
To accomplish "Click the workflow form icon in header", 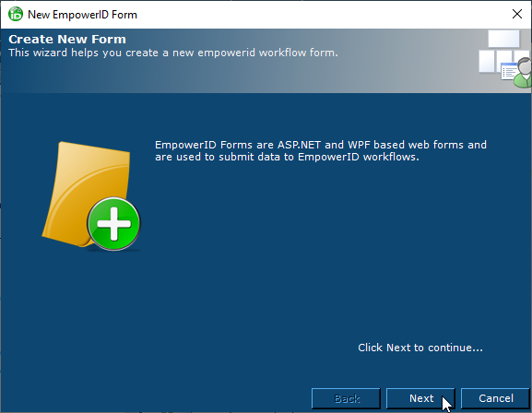I will click(x=504, y=58).
